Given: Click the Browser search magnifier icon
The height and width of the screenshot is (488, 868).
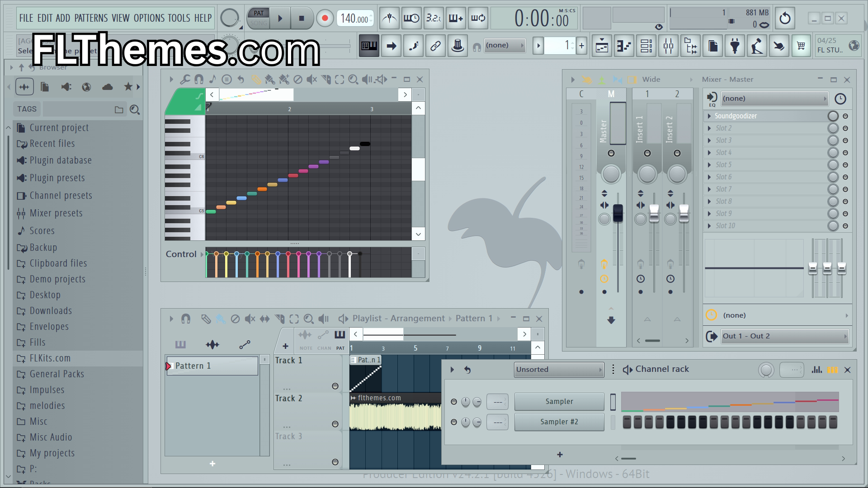Looking at the screenshot, I should (x=134, y=110).
